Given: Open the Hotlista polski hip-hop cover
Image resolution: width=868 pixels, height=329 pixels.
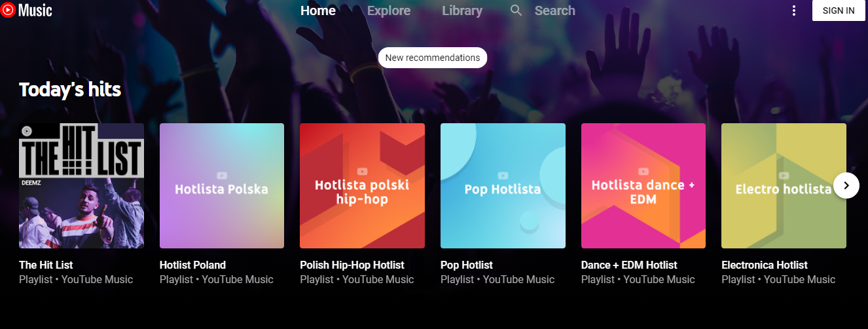Looking at the screenshot, I should [x=362, y=185].
